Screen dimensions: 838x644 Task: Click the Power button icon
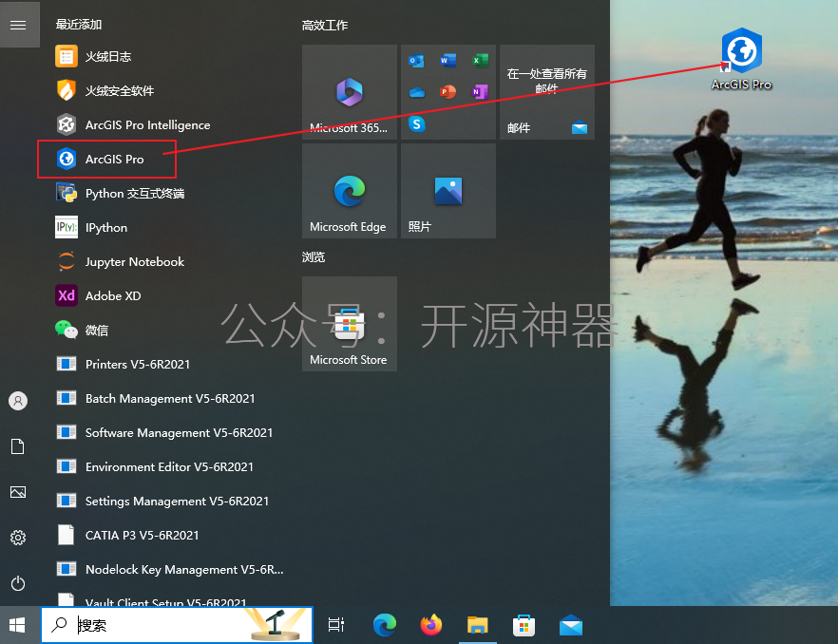tap(18, 583)
